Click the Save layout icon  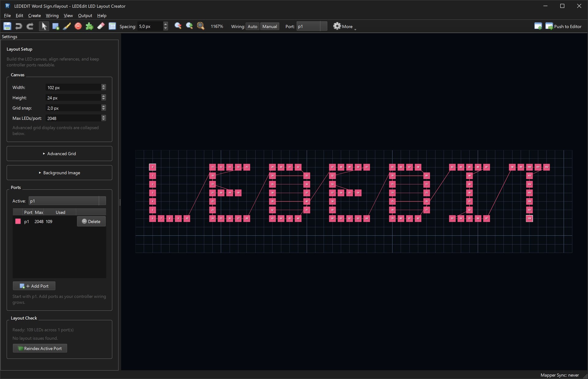click(7, 26)
